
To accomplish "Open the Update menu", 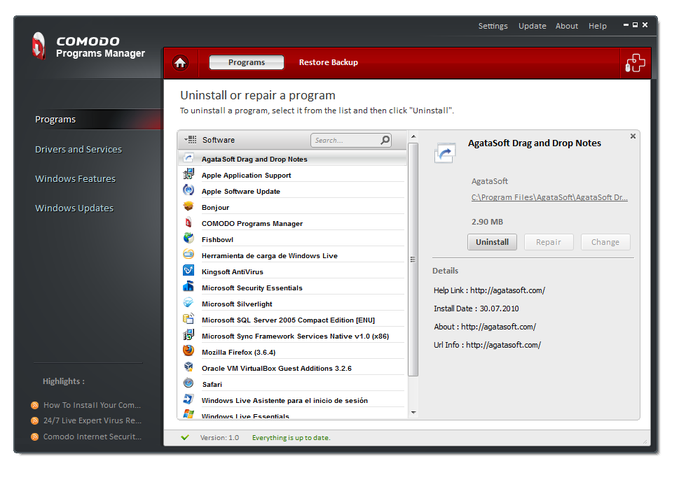I will (532, 26).
